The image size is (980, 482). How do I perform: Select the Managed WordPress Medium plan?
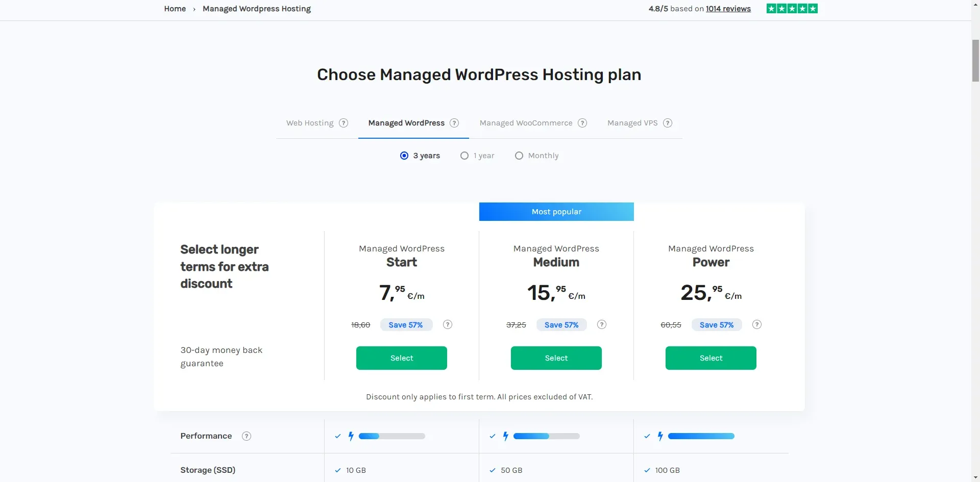pyautogui.click(x=556, y=358)
